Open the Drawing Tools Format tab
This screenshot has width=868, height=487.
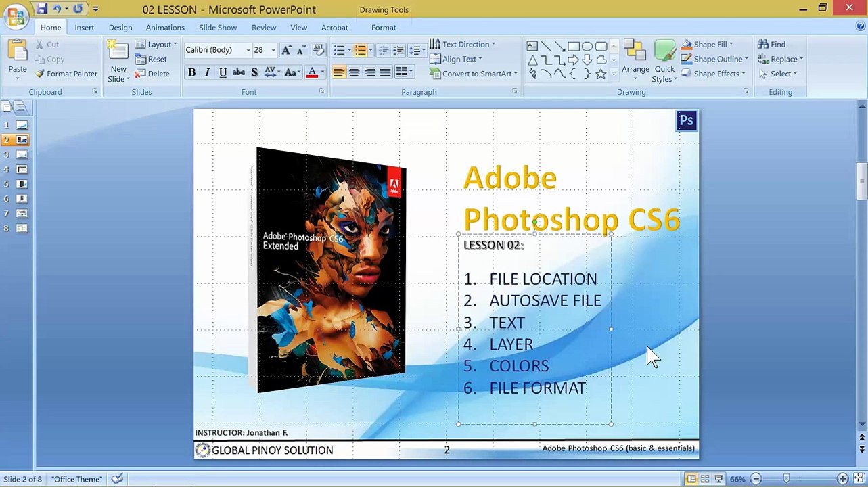coord(384,28)
